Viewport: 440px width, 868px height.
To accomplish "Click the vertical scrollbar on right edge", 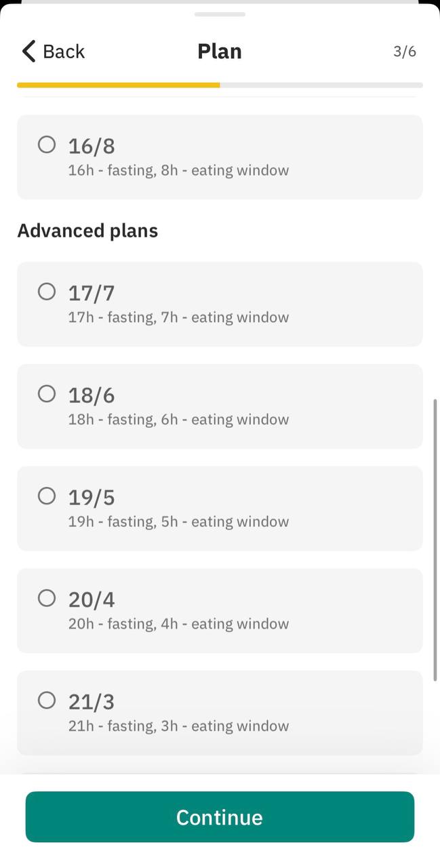I will (x=435, y=540).
